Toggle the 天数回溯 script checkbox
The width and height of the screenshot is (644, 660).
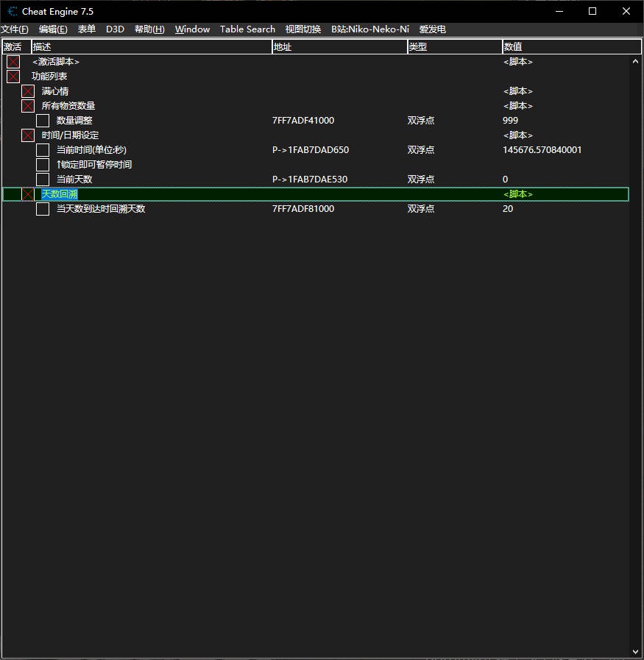point(28,194)
